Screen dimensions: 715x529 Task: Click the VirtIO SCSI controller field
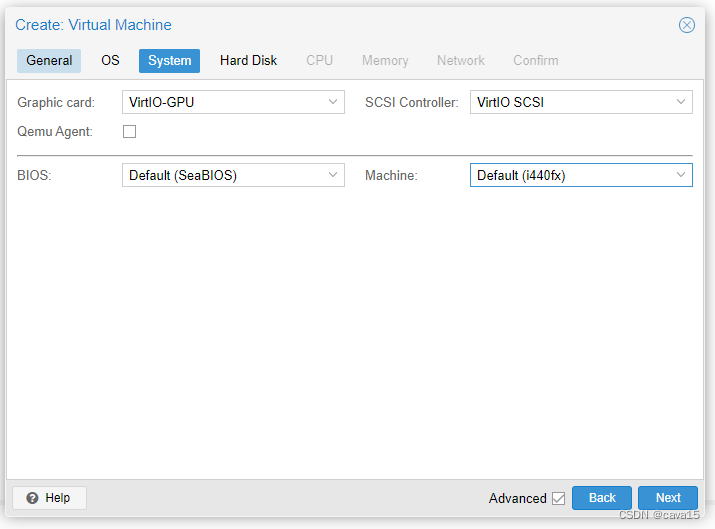pyautogui.click(x=570, y=102)
